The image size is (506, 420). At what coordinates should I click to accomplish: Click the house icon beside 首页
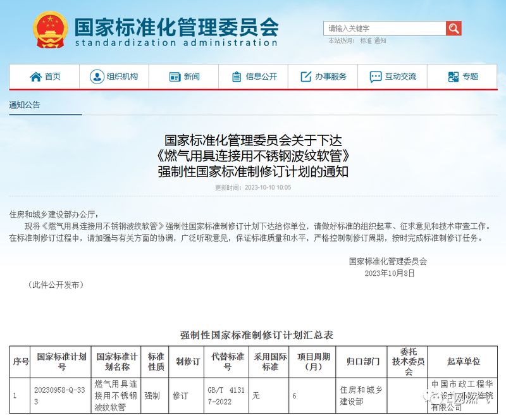coord(35,77)
